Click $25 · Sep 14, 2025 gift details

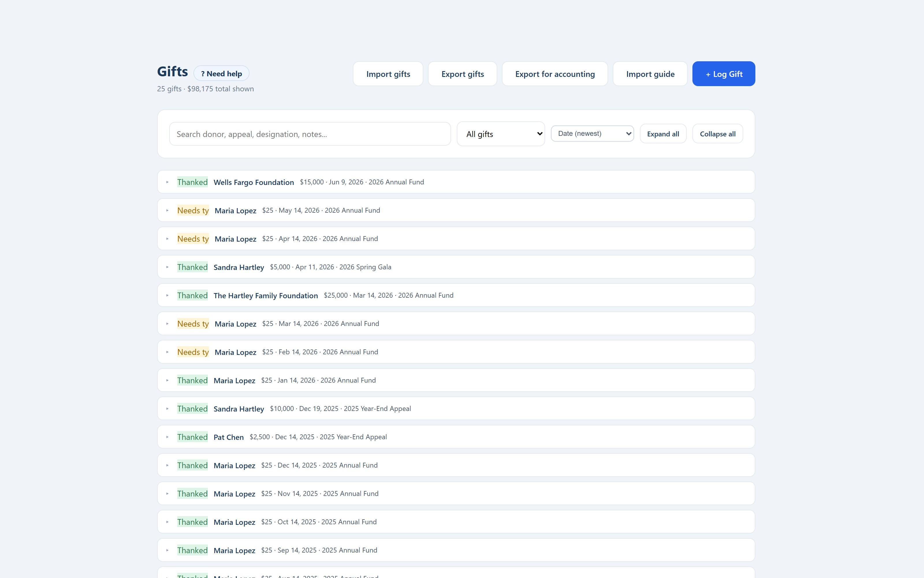319,550
